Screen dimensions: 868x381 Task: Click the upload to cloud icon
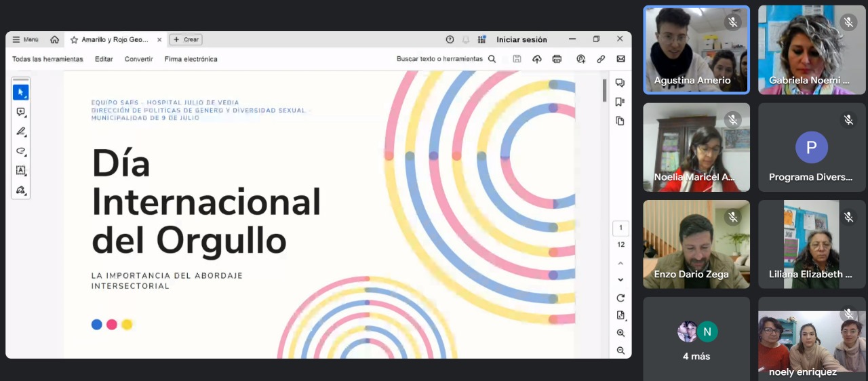[x=537, y=59]
